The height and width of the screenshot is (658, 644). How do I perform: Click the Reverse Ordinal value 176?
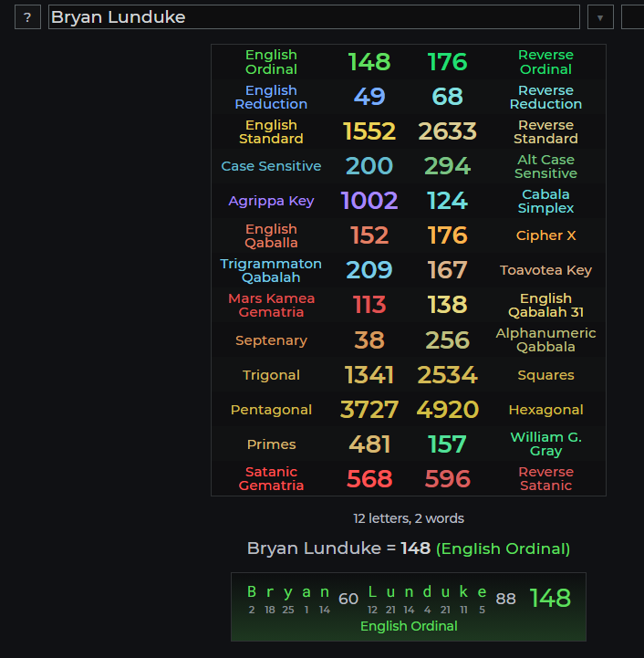coord(447,62)
